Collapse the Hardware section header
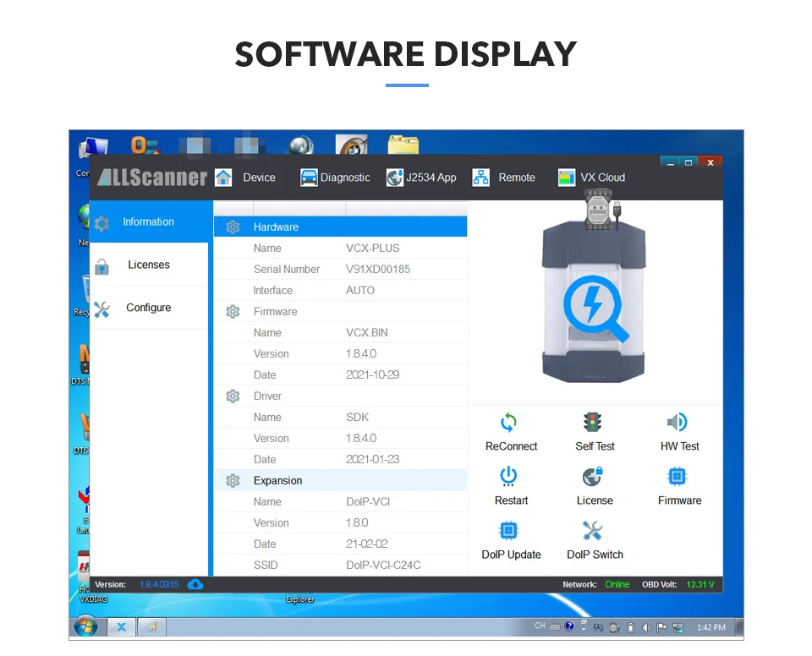This screenshot has width=812, height=656. [340, 227]
